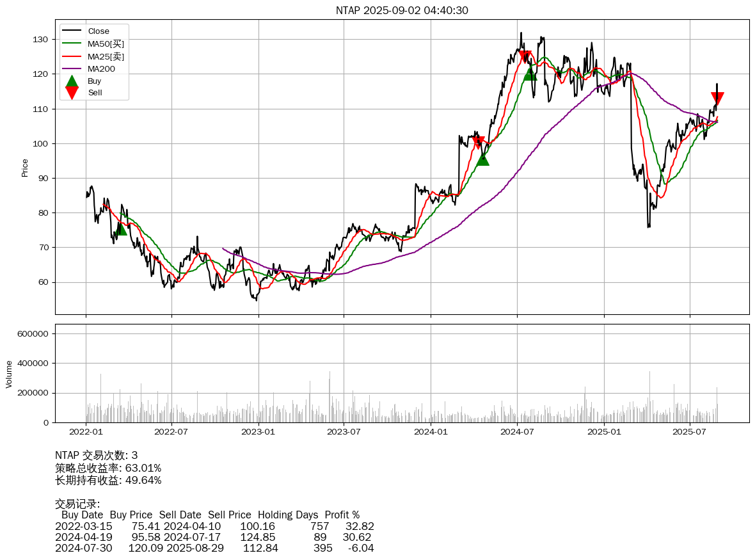Click the purple MA200 legend entry
The width and height of the screenshot is (755, 560).
tap(101, 68)
